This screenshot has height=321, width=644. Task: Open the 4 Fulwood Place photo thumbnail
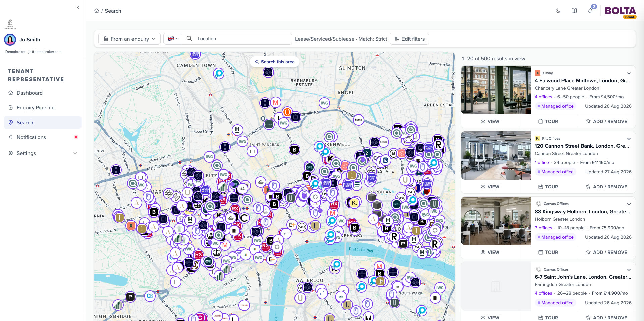point(496,90)
